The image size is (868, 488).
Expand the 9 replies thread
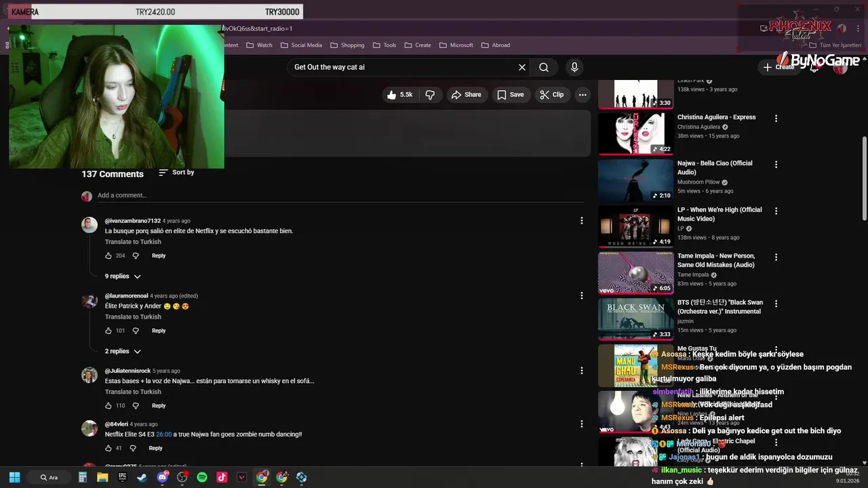pyautogui.click(x=123, y=277)
